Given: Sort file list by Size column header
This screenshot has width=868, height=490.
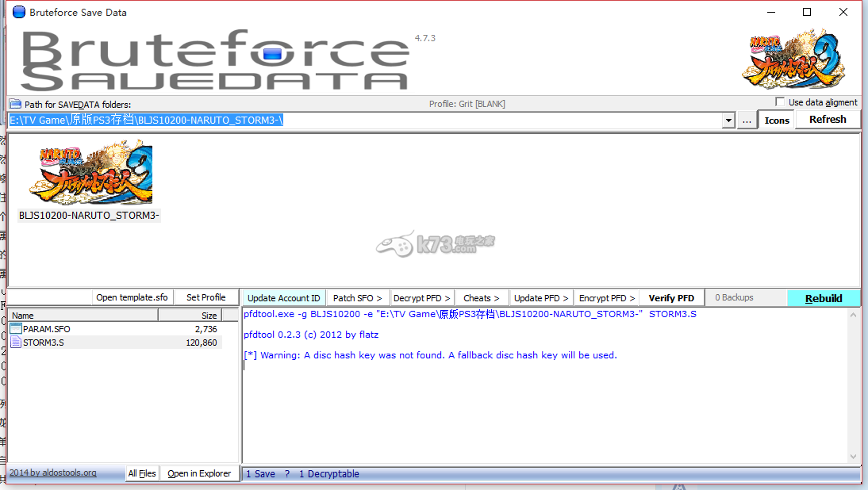Looking at the screenshot, I should [x=190, y=316].
